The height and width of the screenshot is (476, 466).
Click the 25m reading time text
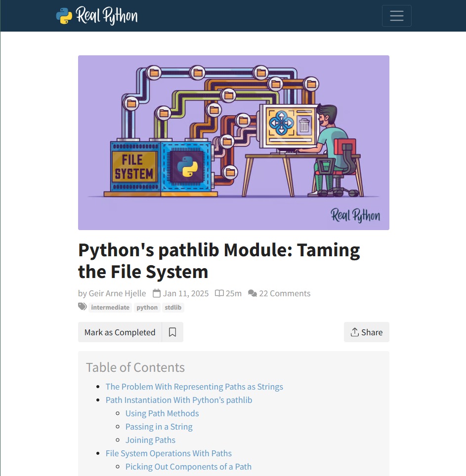click(234, 293)
